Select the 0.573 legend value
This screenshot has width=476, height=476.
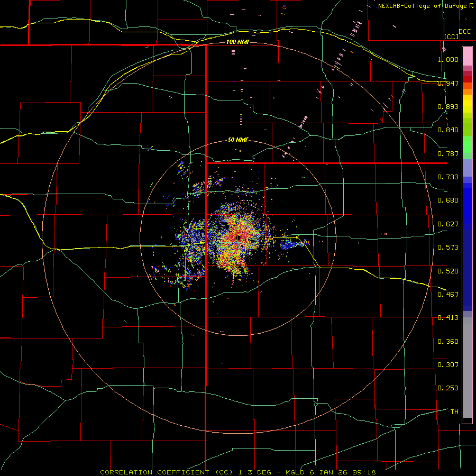(x=448, y=248)
